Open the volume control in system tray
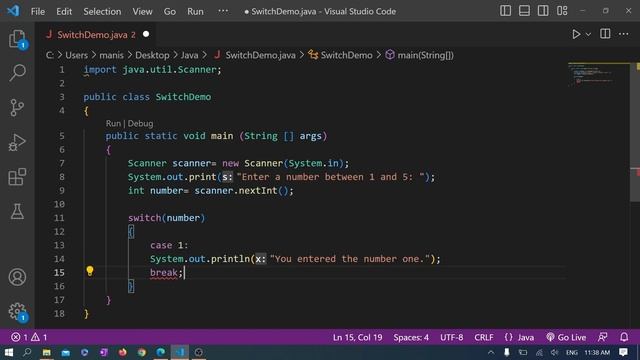640x360 pixels. pos(555,352)
